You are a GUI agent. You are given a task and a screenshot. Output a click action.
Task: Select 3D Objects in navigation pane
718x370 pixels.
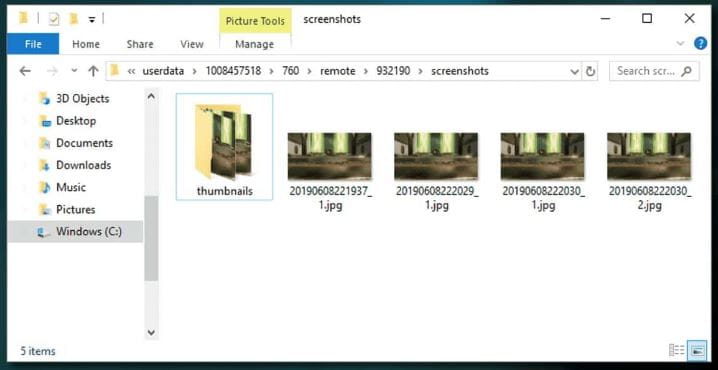pyautogui.click(x=82, y=98)
